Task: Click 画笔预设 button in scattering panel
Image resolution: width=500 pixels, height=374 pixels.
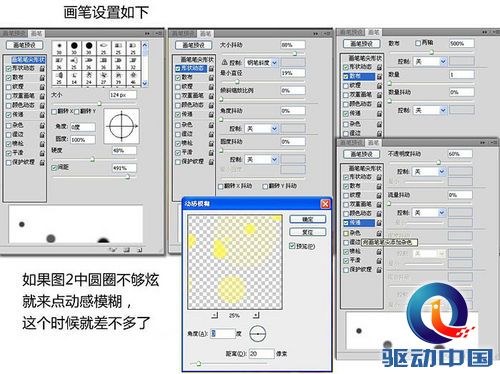Action: [362, 44]
